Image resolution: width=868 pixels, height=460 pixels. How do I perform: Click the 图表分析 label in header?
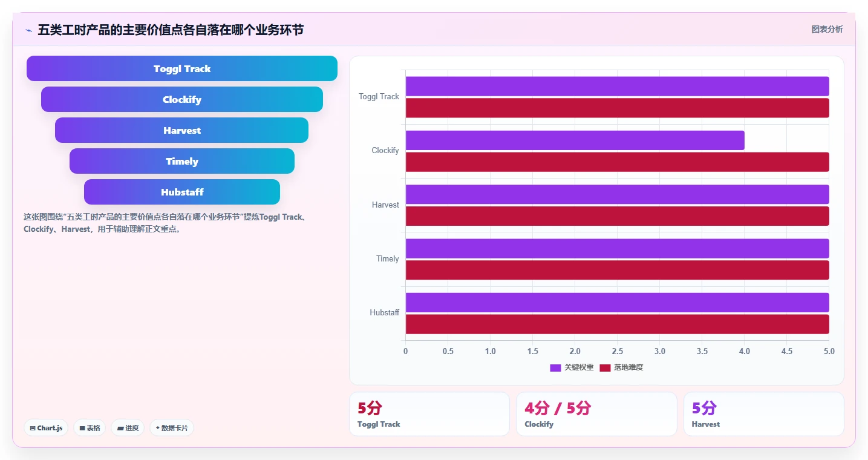(827, 30)
